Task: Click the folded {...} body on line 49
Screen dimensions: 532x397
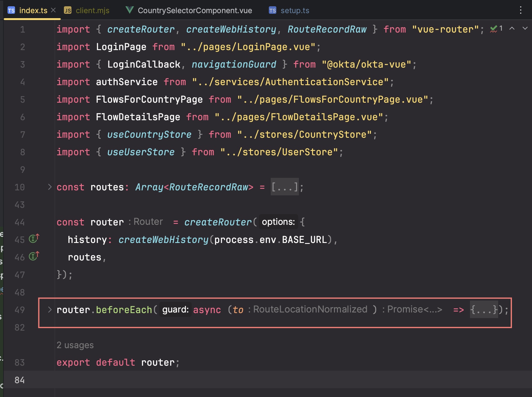Action: 484,310
